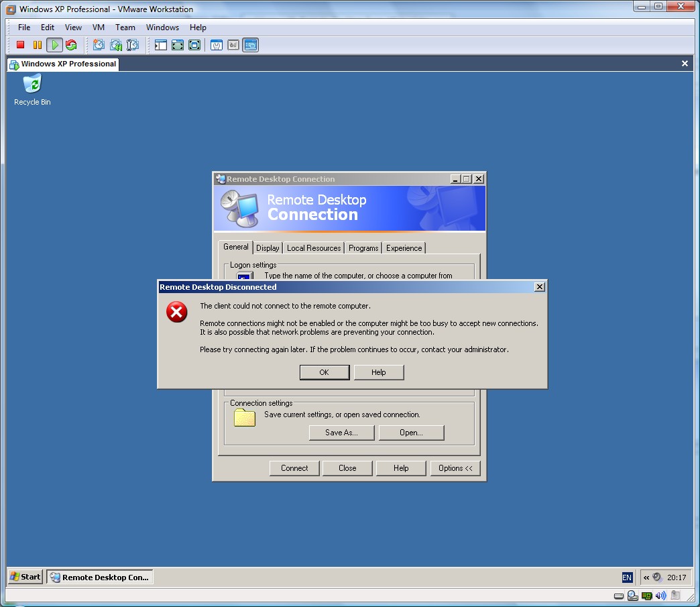Click the Save As... button
Image resolution: width=700 pixels, height=607 pixels.
point(341,433)
